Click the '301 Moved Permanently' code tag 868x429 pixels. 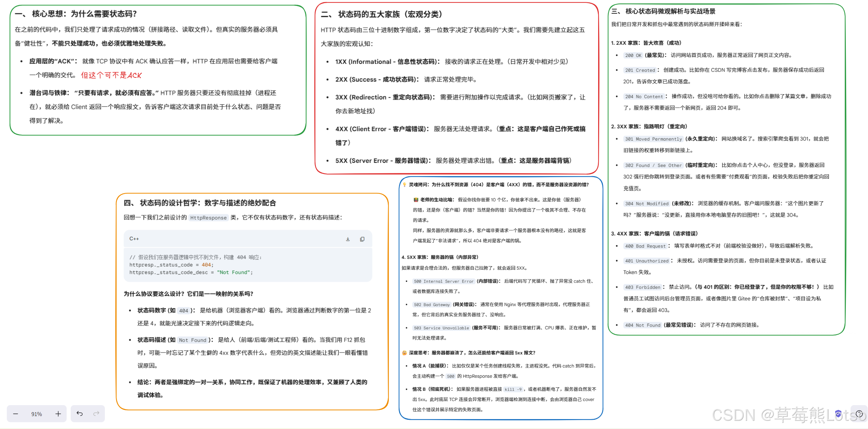(x=653, y=139)
